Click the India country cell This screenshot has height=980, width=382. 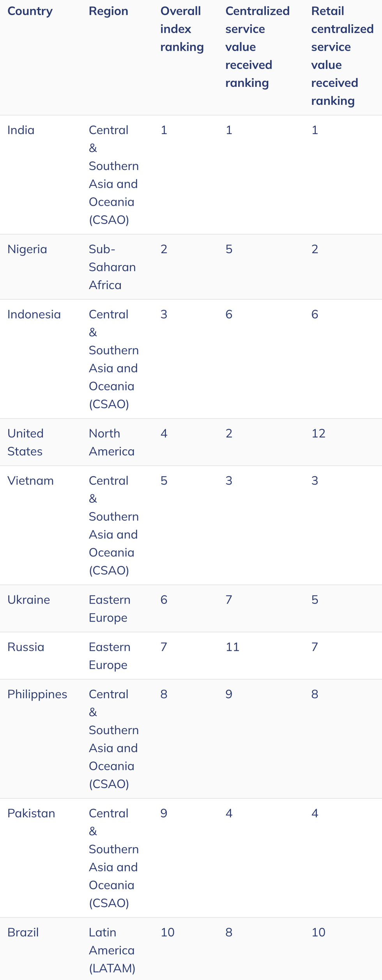tap(21, 130)
